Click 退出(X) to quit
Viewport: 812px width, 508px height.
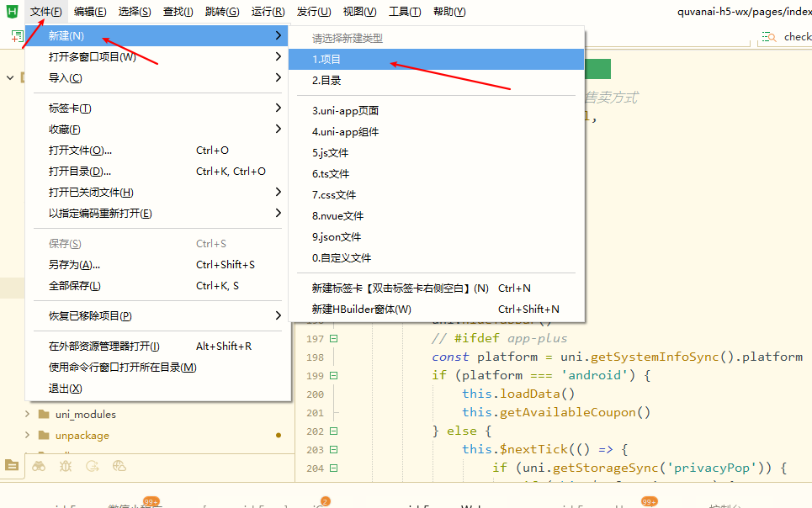[158, 389]
